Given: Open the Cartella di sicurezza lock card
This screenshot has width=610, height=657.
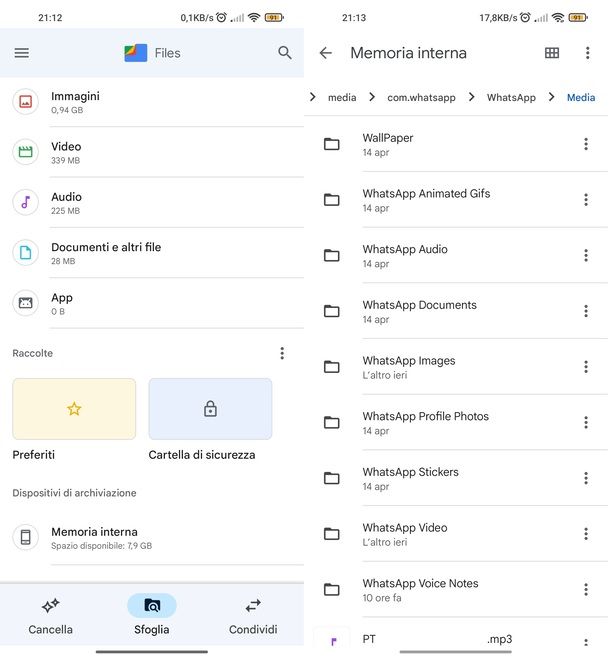Looking at the screenshot, I should click(x=210, y=409).
